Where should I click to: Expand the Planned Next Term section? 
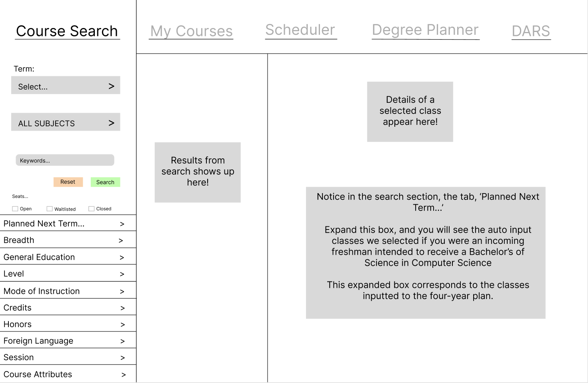tap(68, 223)
